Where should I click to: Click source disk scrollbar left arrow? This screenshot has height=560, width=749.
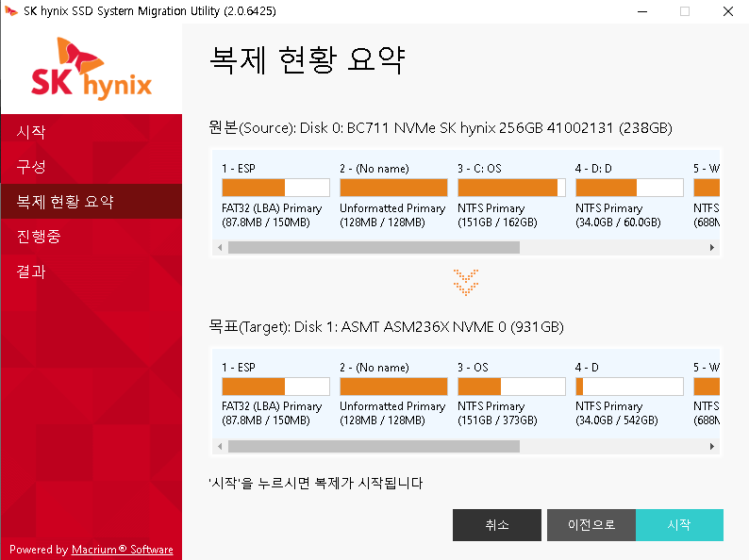tap(220, 247)
